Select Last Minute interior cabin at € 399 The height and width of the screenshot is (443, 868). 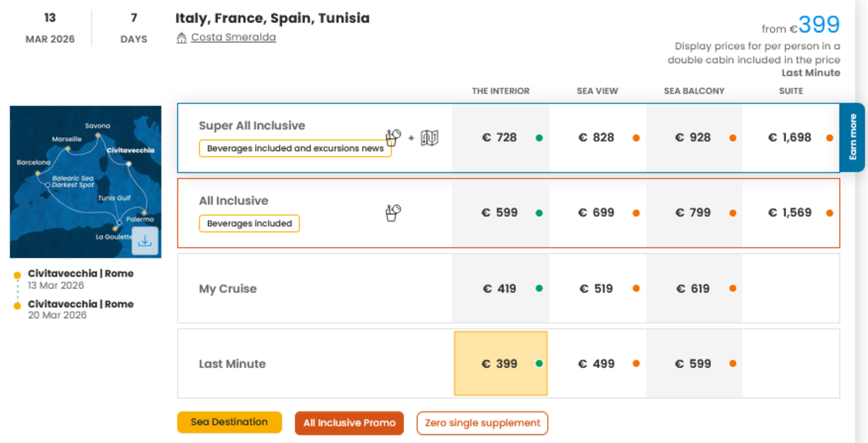click(x=500, y=364)
